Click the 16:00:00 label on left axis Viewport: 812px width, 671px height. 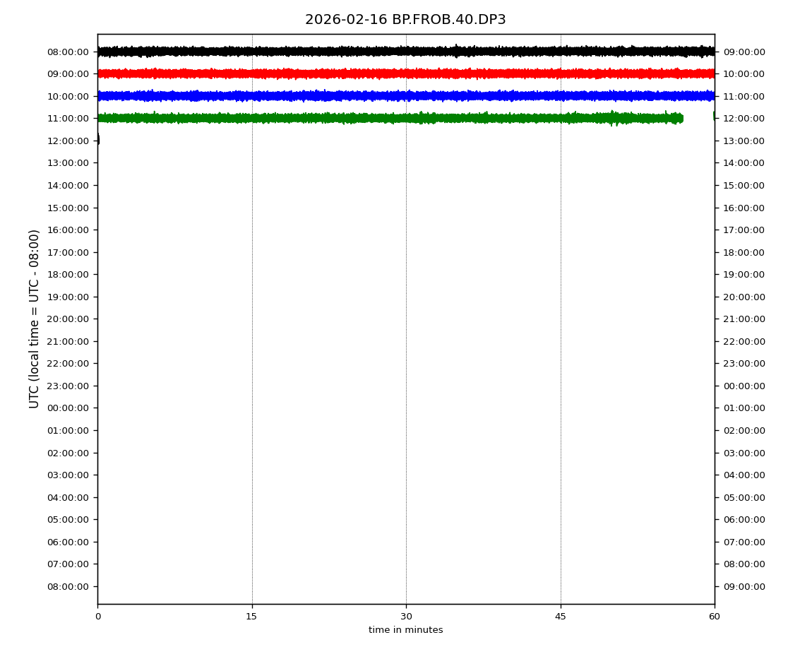[68, 230]
